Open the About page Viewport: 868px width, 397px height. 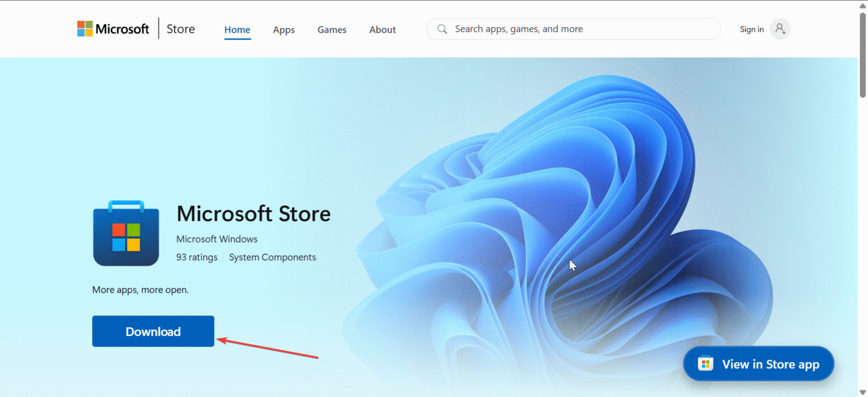pyautogui.click(x=383, y=30)
